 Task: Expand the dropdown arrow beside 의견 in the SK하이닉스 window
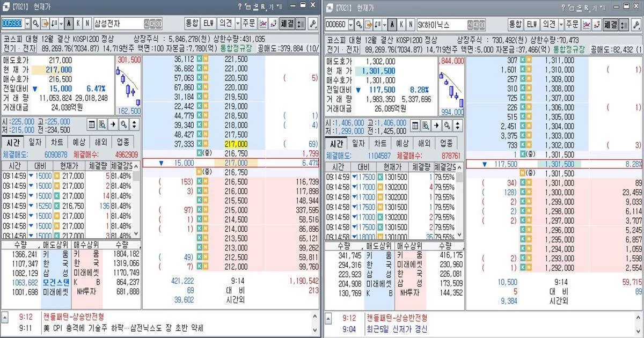pyautogui.click(x=561, y=24)
